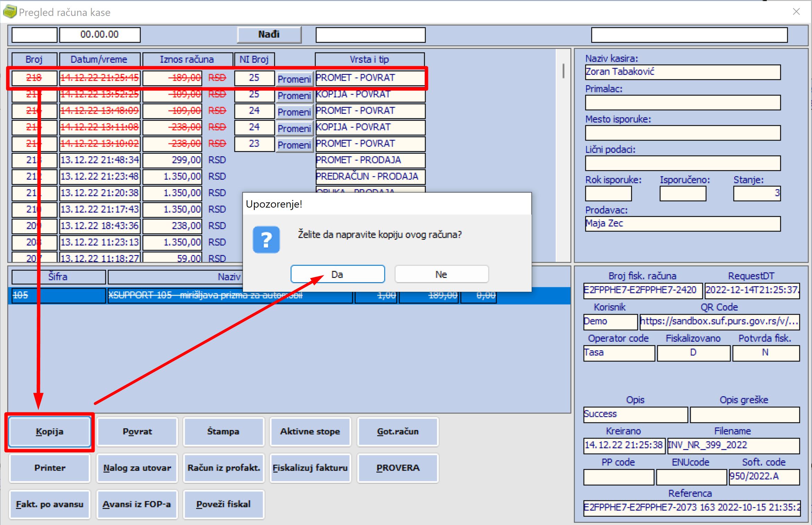Click Nalog za utovar button
The width and height of the screenshot is (812, 525).
(x=137, y=468)
